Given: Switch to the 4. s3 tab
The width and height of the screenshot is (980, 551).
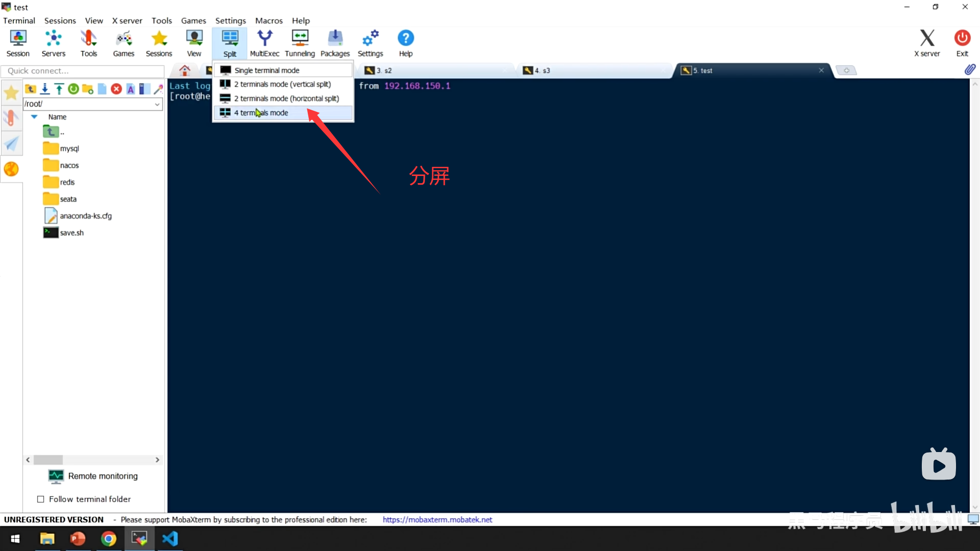Looking at the screenshot, I should [x=543, y=70].
